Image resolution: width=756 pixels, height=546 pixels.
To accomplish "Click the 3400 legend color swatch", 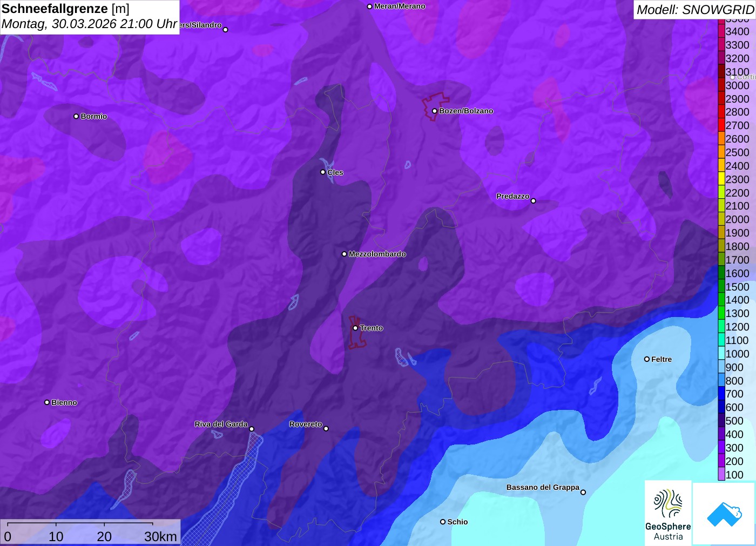I will (721, 31).
